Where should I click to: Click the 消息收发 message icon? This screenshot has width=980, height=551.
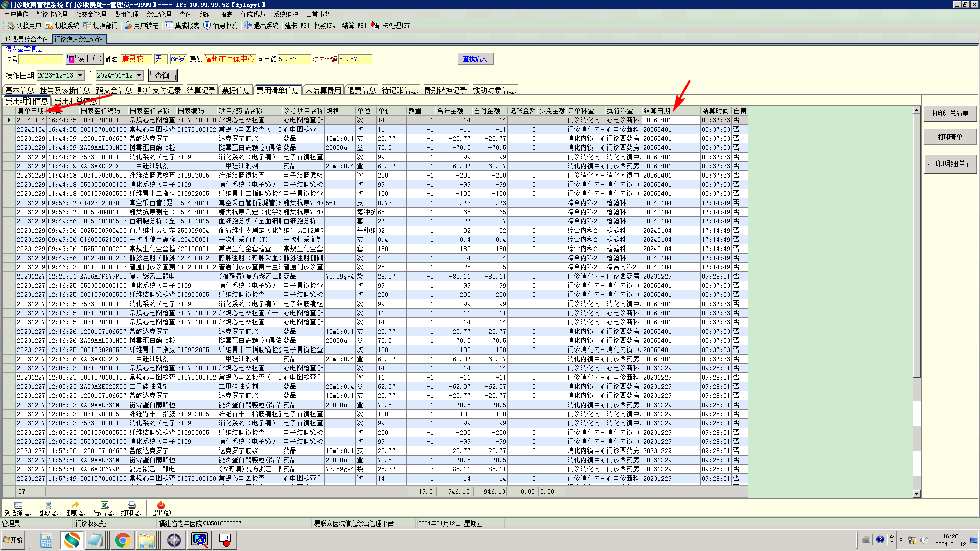pos(207,26)
